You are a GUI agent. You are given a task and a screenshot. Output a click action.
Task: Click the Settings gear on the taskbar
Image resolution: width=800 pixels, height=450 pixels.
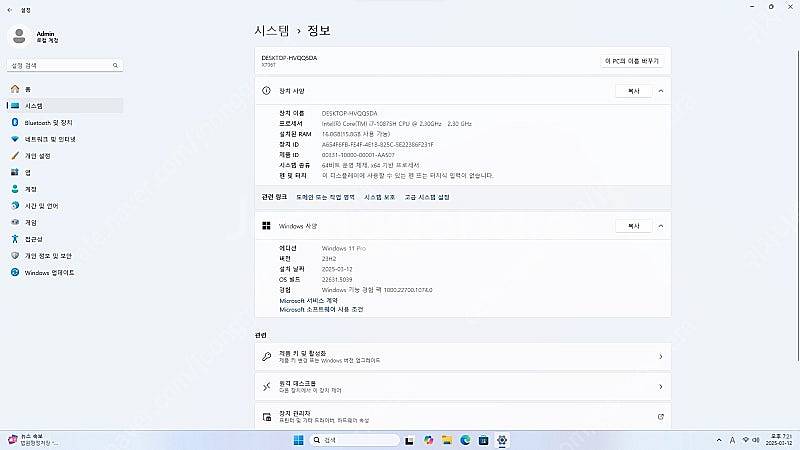tap(502, 440)
